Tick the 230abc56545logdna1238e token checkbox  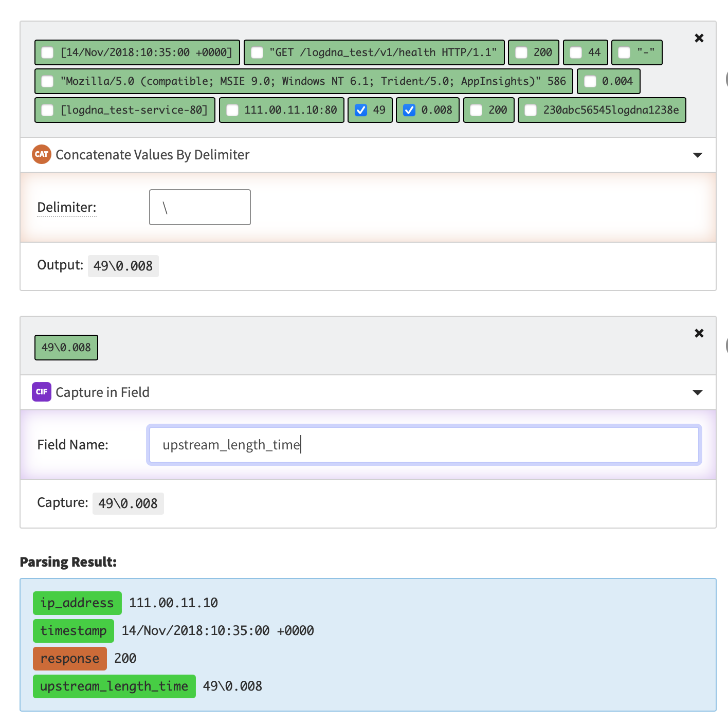pyautogui.click(x=531, y=110)
